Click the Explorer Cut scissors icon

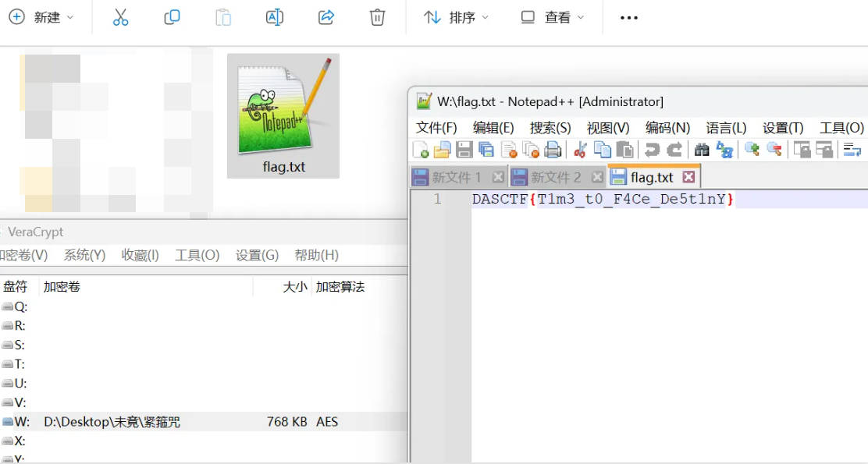pyautogui.click(x=120, y=17)
